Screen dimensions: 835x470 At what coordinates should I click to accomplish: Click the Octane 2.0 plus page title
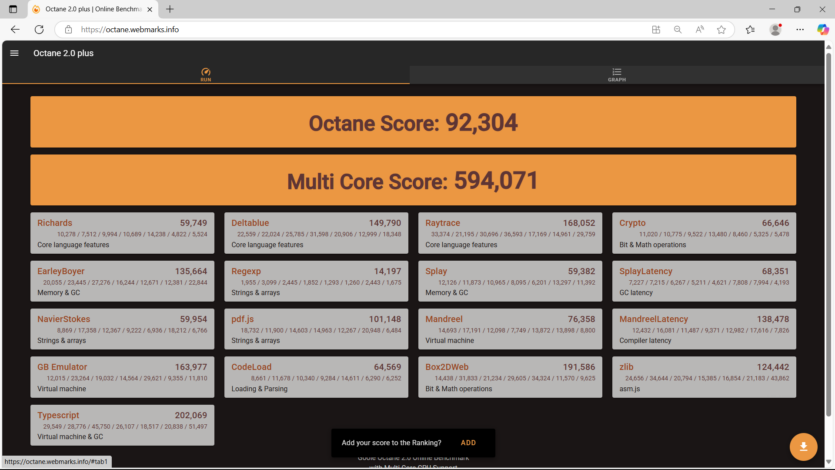tap(63, 53)
